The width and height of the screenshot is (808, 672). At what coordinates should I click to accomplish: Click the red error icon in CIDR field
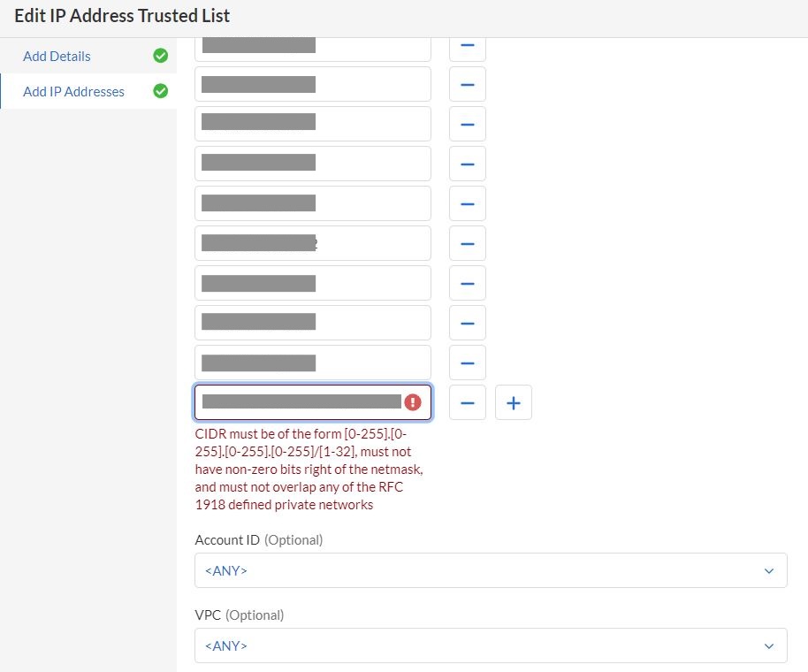[413, 402]
